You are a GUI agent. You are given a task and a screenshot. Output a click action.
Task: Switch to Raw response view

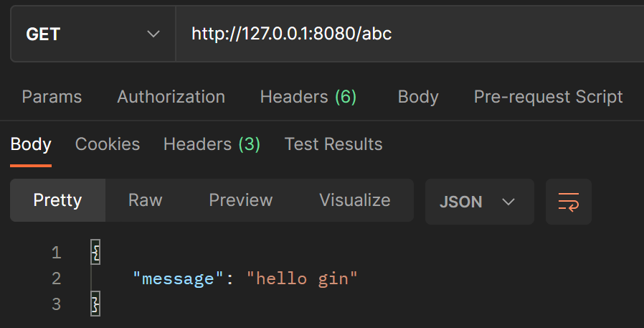[x=145, y=200]
